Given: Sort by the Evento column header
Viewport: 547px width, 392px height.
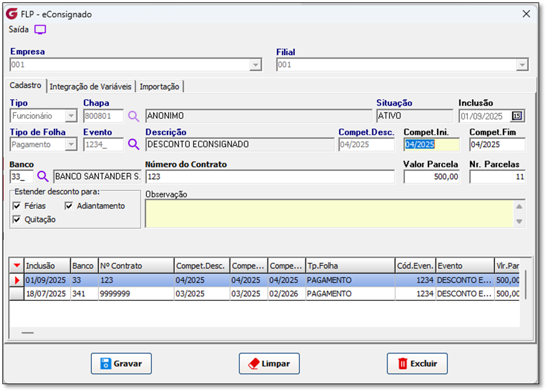Looking at the screenshot, I should click(x=465, y=266).
